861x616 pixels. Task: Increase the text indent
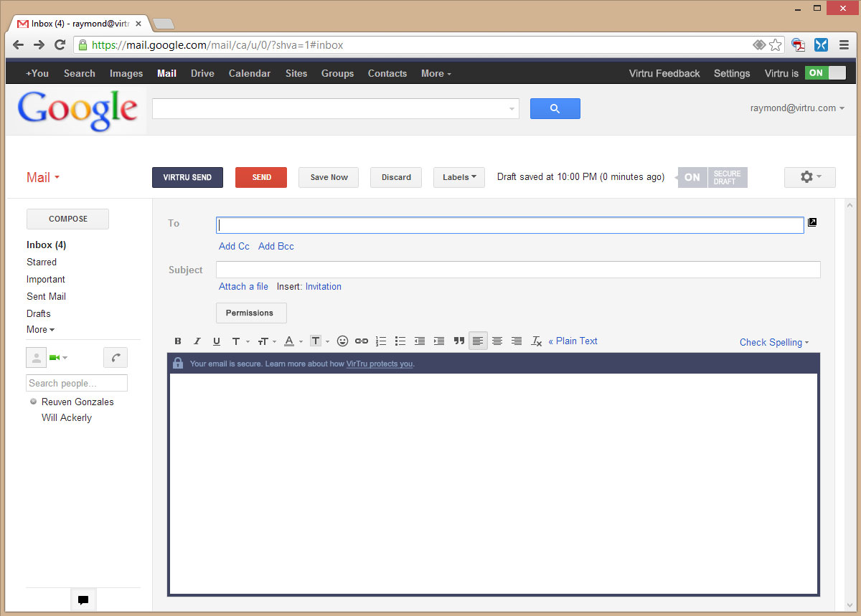coord(439,341)
